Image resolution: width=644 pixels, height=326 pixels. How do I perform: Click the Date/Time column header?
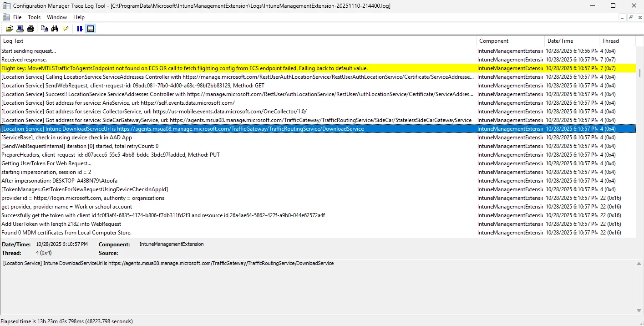571,41
